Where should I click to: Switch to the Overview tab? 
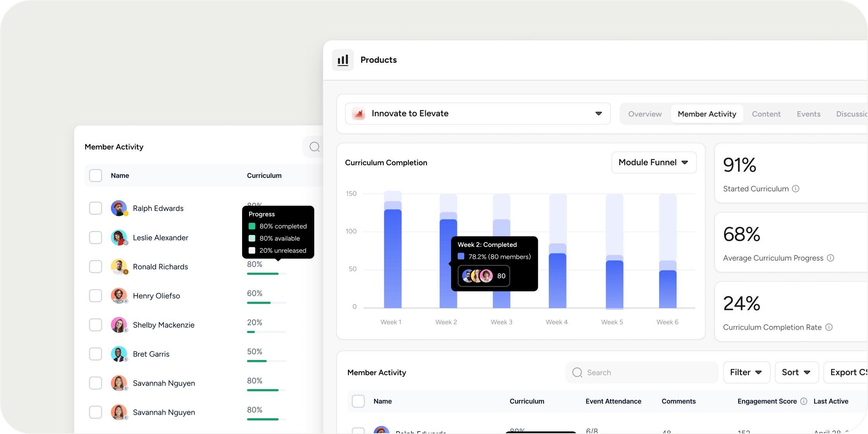click(x=645, y=114)
